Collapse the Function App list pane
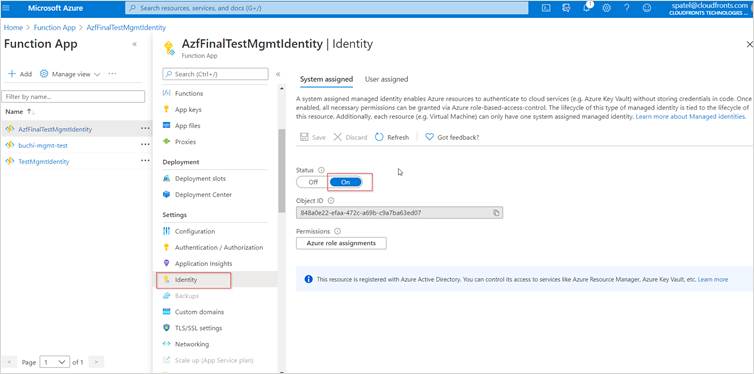This screenshot has height=374, width=754. (x=134, y=44)
